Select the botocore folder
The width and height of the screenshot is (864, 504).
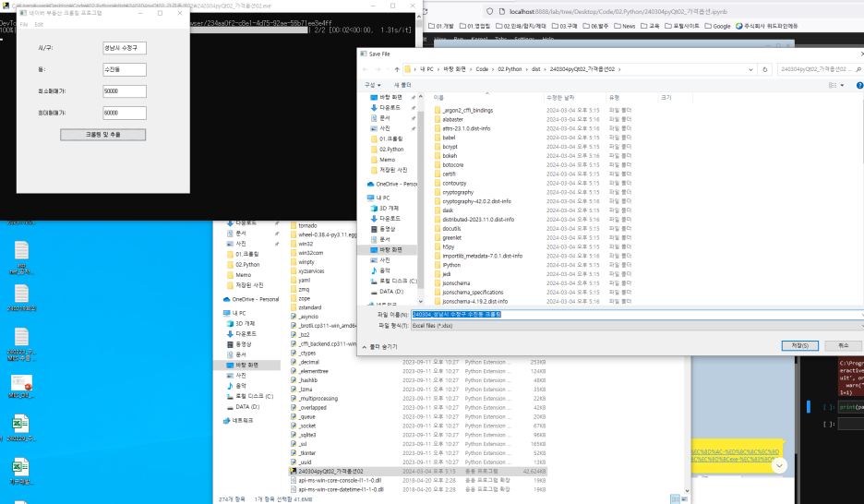click(x=452, y=165)
